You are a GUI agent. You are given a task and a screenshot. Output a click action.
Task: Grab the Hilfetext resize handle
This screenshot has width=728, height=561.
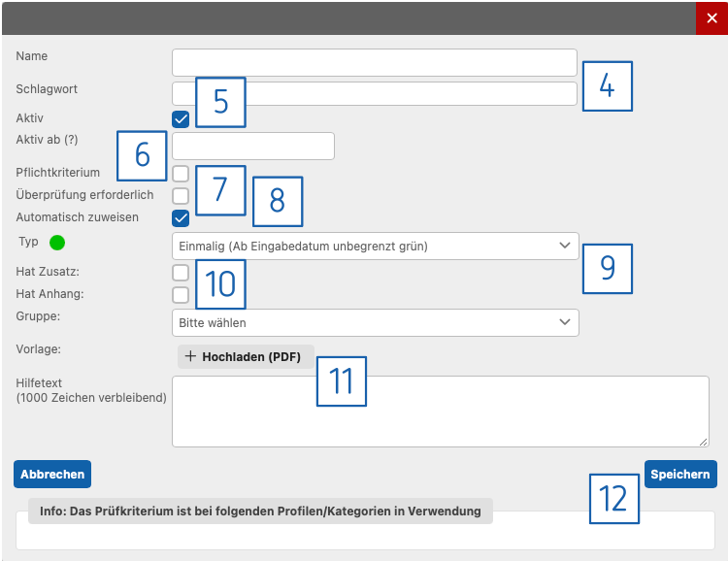pos(704,442)
